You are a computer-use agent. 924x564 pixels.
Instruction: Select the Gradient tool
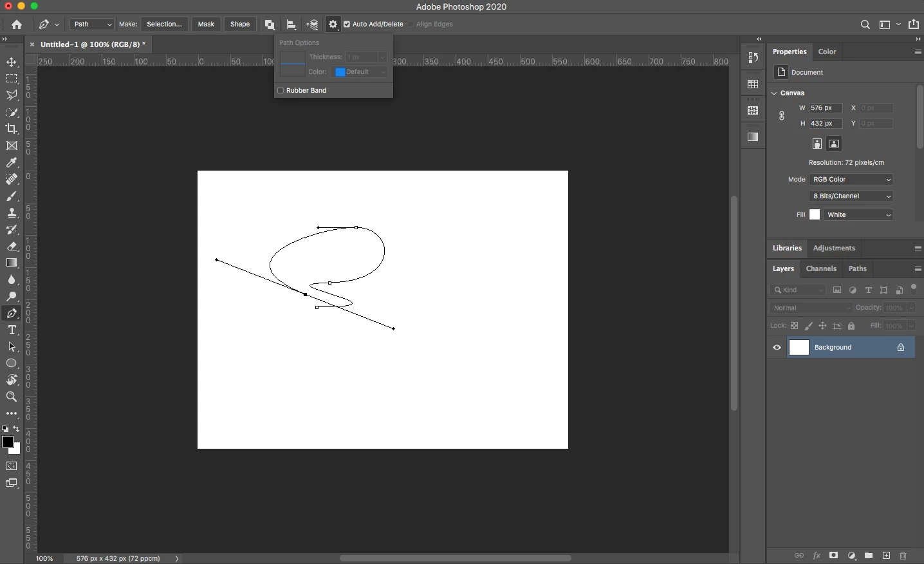(12, 263)
